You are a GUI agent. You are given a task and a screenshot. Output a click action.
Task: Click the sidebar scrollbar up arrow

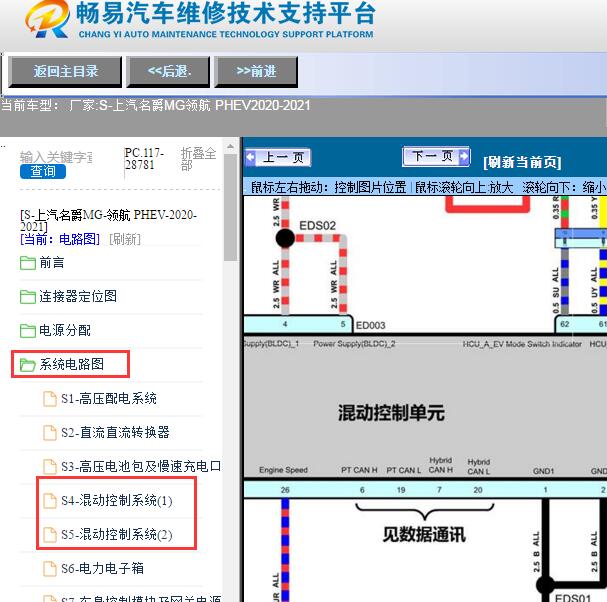pos(230,147)
